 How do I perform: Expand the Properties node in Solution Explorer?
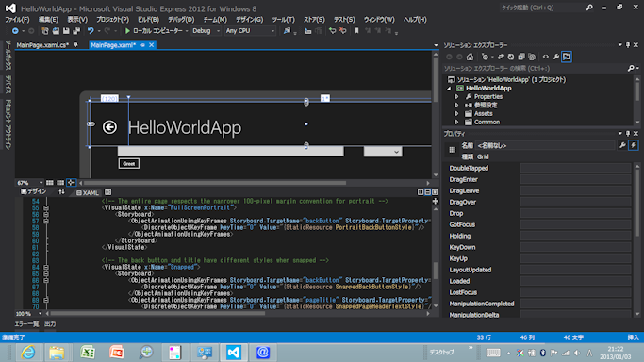point(456,97)
